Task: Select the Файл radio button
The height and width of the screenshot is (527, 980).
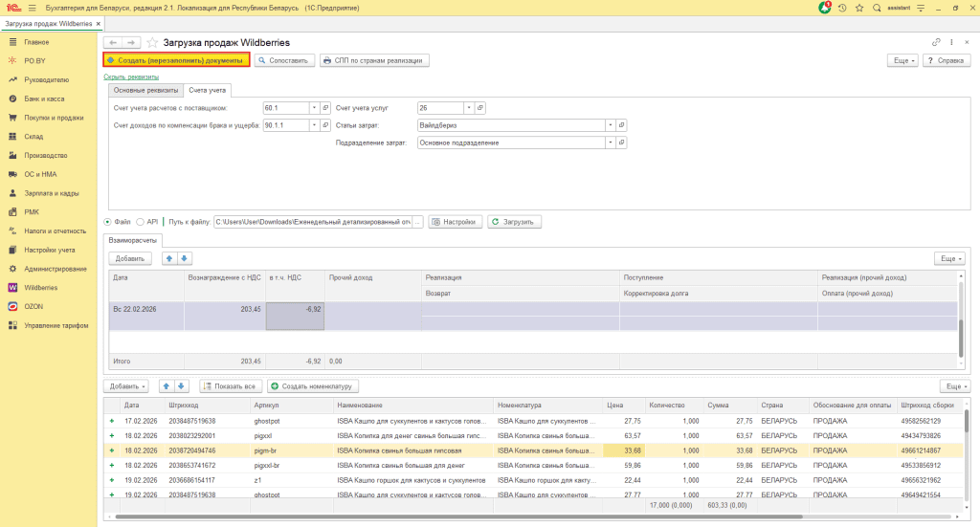Action: click(107, 222)
